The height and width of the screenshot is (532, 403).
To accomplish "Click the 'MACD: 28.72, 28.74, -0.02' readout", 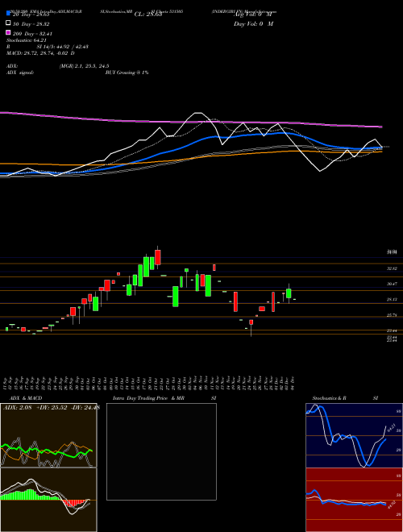I will pos(38,53).
